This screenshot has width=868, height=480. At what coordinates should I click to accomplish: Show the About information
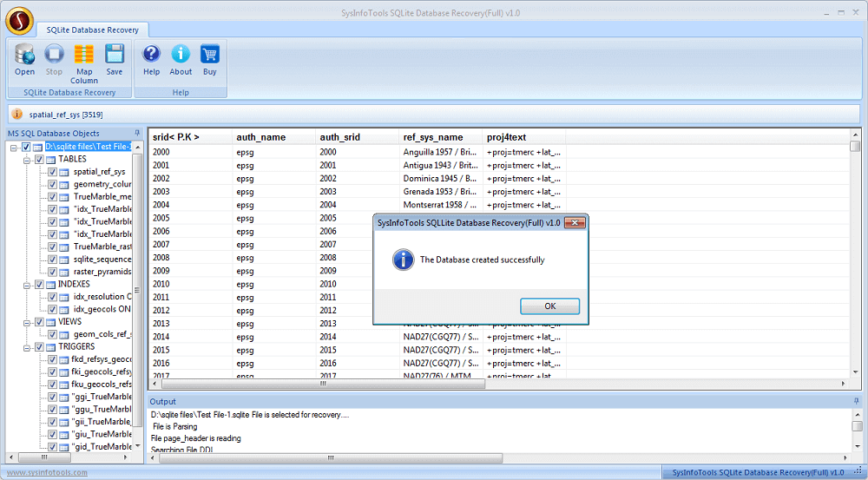coord(181,54)
